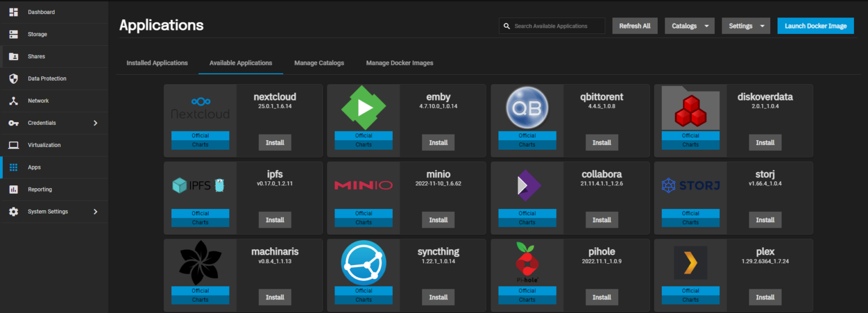This screenshot has height=313, width=868.
Task: Click the plex version 1.29.2.6364_1.7.24 text
Action: (765, 262)
